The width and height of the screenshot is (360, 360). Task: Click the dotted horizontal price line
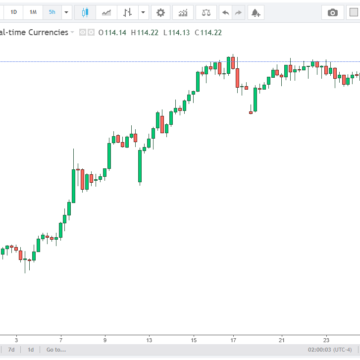point(180,61)
